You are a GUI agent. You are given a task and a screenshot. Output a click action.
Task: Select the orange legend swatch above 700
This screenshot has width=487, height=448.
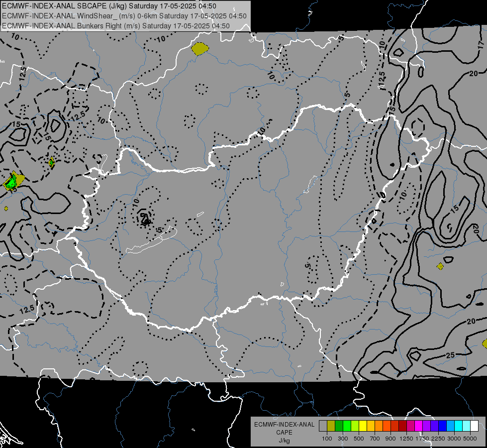pos(379,426)
